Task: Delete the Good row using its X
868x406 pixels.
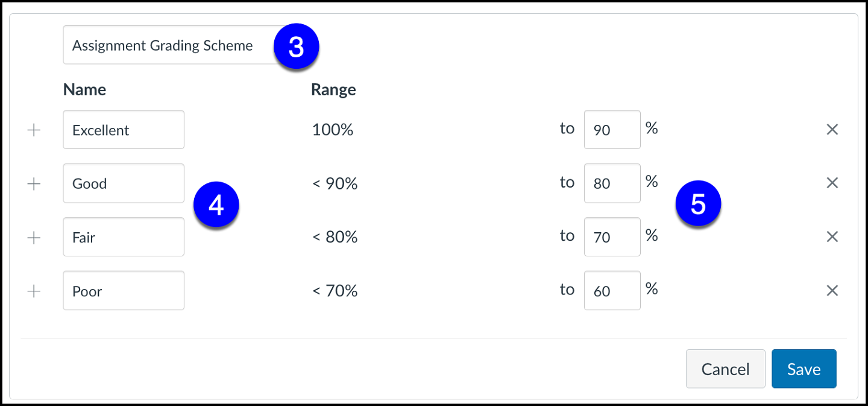Action: pos(832,183)
